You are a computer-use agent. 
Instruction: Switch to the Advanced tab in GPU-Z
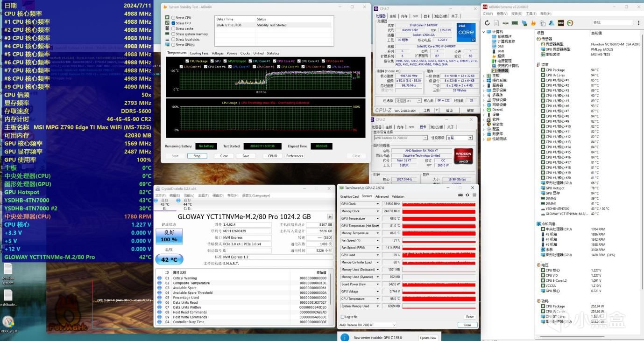pos(382,196)
